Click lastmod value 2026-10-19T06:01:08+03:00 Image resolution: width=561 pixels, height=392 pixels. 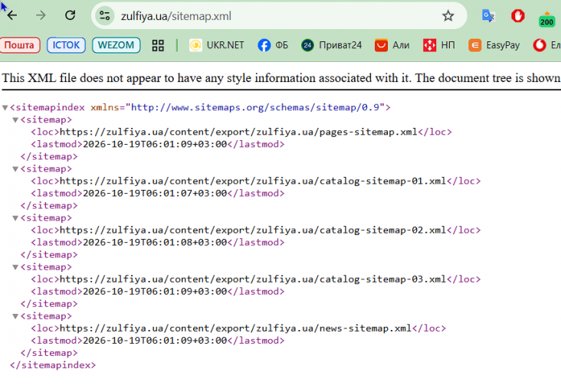155,242
